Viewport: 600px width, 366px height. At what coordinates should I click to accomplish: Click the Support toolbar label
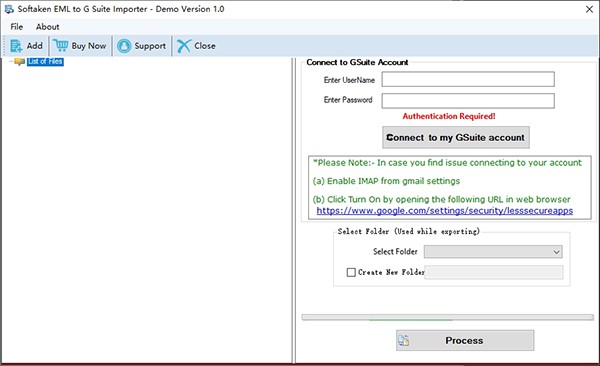pyautogui.click(x=150, y=46)
